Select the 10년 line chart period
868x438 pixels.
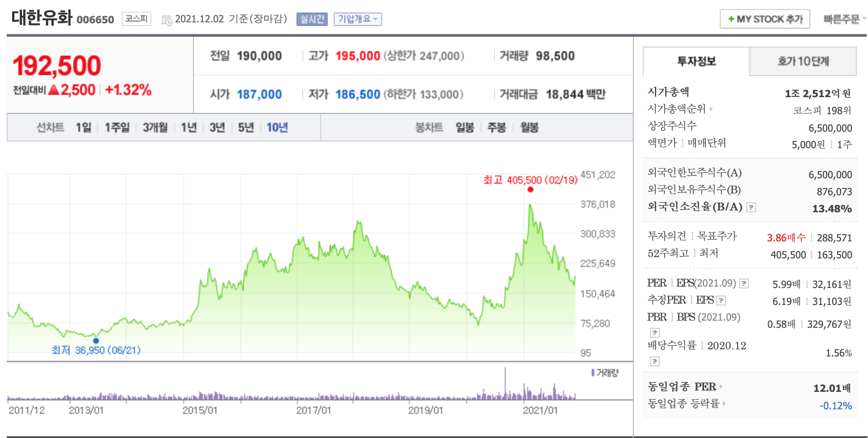[x=277, y=128]
